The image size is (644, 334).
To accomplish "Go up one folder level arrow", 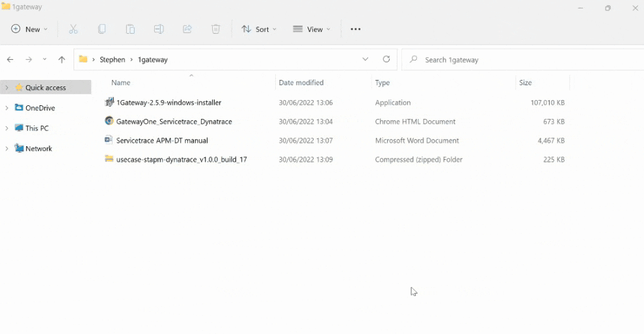I will point(62,60).
